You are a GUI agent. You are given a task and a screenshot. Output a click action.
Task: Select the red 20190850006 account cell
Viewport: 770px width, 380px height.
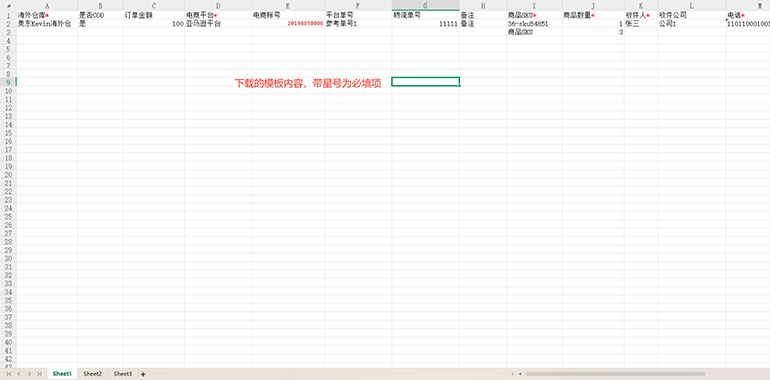[288, 24]
